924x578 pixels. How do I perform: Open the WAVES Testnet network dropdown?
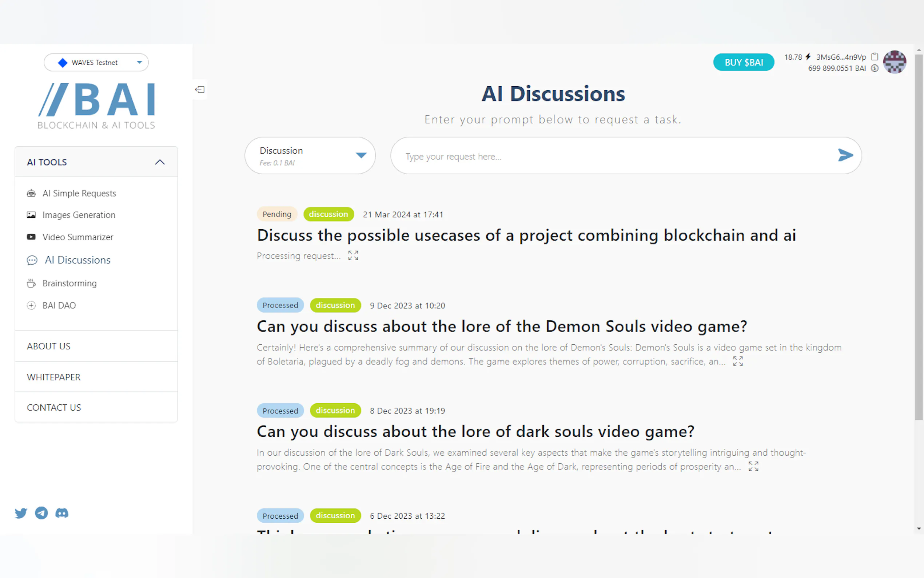[x=96, y=62]
